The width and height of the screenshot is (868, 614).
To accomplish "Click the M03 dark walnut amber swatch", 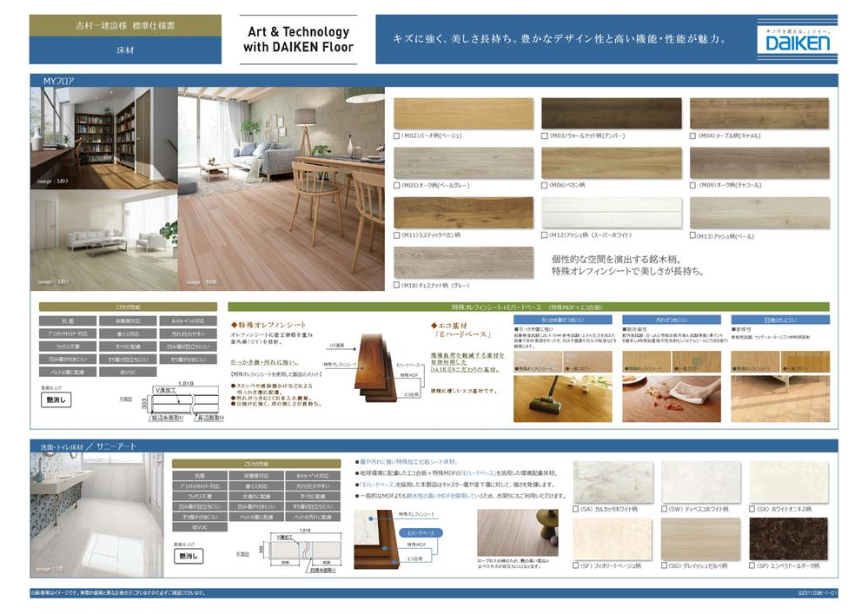I will (x=612, y=114).
